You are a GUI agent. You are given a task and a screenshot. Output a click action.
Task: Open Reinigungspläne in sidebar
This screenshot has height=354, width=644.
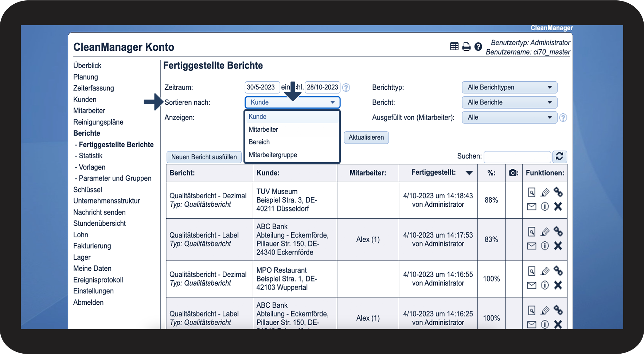pos(98,122)
